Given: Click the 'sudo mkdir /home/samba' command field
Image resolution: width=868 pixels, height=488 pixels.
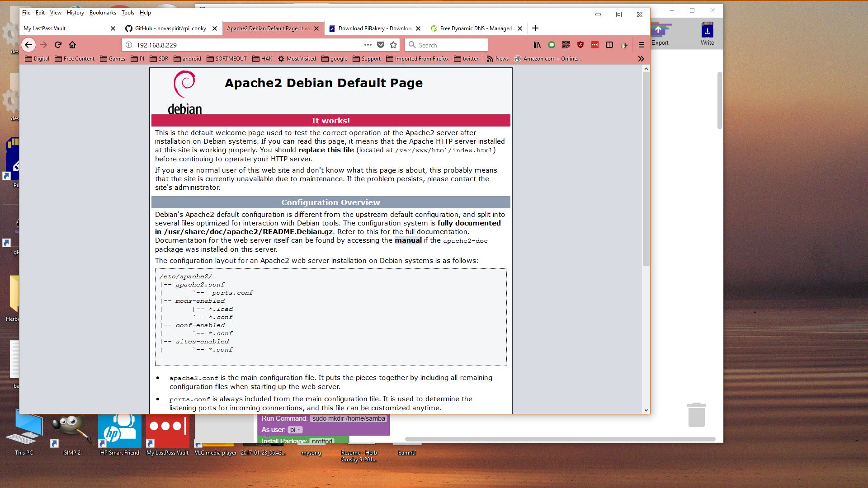Looking at the screenshot, I should [x=349, y=418].
